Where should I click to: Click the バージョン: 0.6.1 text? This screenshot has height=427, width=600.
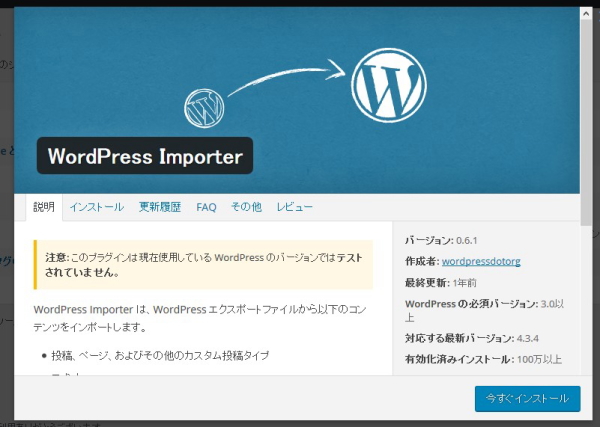(441, 241)
